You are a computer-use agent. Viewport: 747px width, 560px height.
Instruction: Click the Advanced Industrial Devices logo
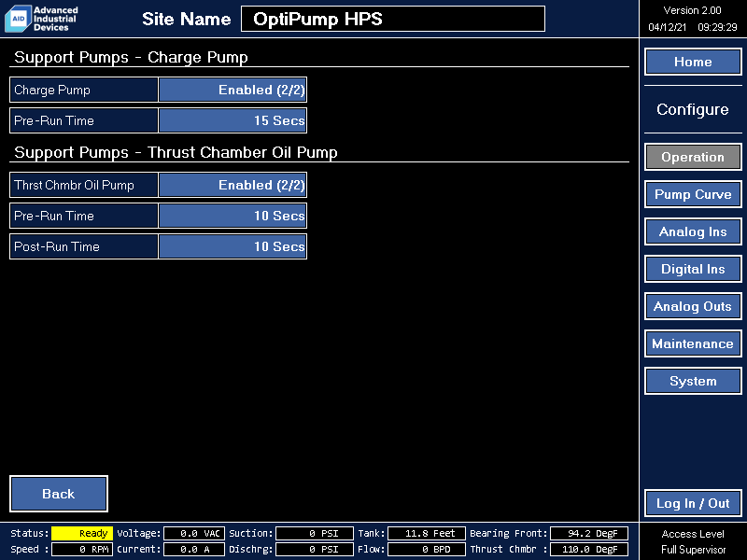(x=41, y=19)
